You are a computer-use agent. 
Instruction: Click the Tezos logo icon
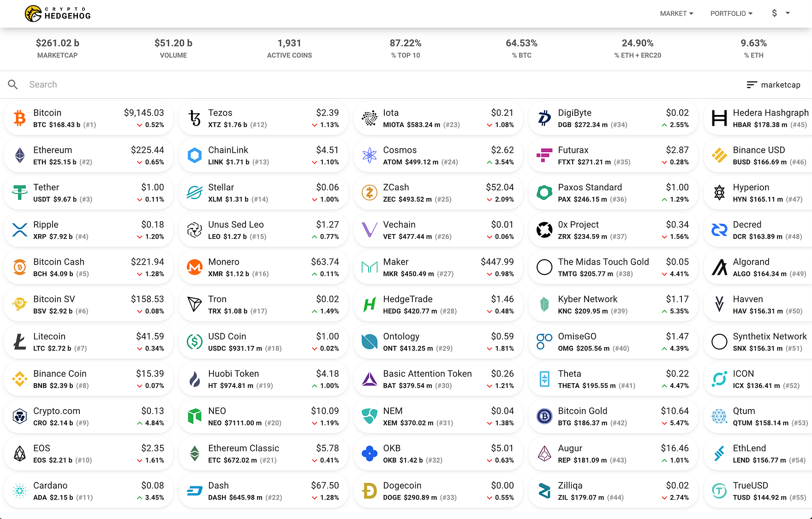(x=195, y=118)
